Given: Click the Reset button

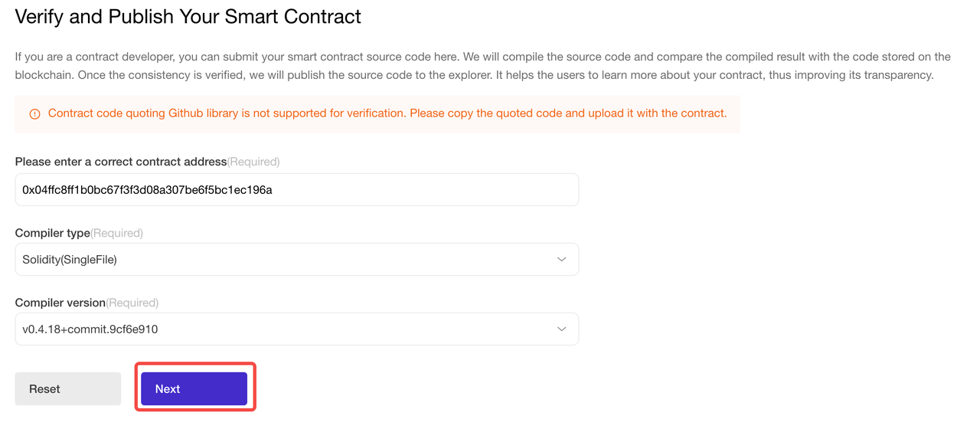Looking at the screenshot, I should pos(68,389).
